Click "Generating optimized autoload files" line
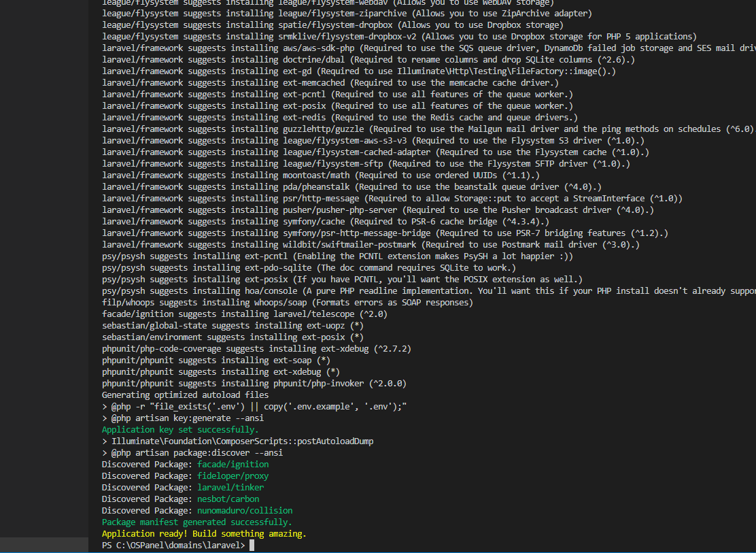 (x=185, y=395)
